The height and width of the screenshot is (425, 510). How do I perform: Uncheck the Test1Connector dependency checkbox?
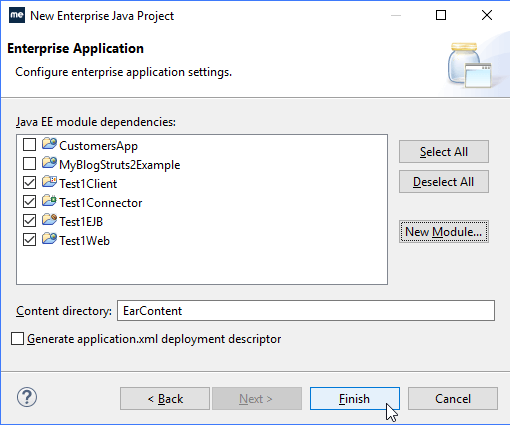click(x=29, y=202)
